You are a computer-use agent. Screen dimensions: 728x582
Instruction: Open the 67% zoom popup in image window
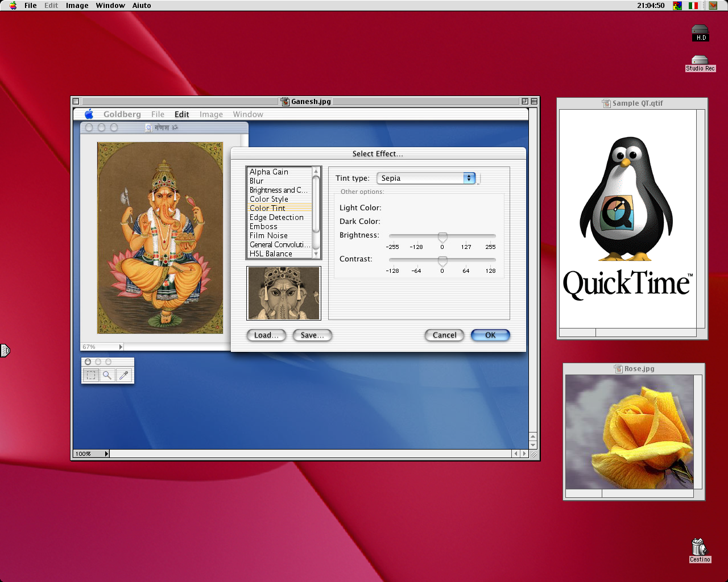(x=102, y=347)
